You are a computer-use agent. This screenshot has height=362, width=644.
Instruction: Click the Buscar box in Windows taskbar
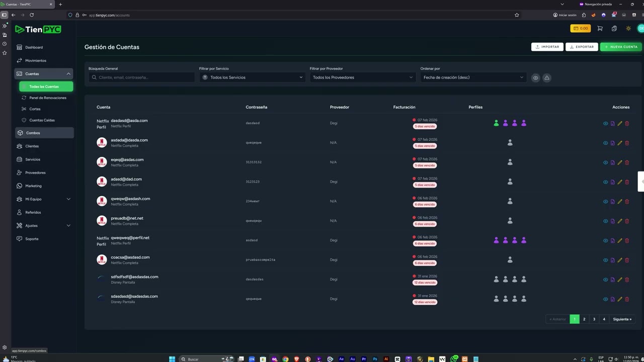coord(207,359)
